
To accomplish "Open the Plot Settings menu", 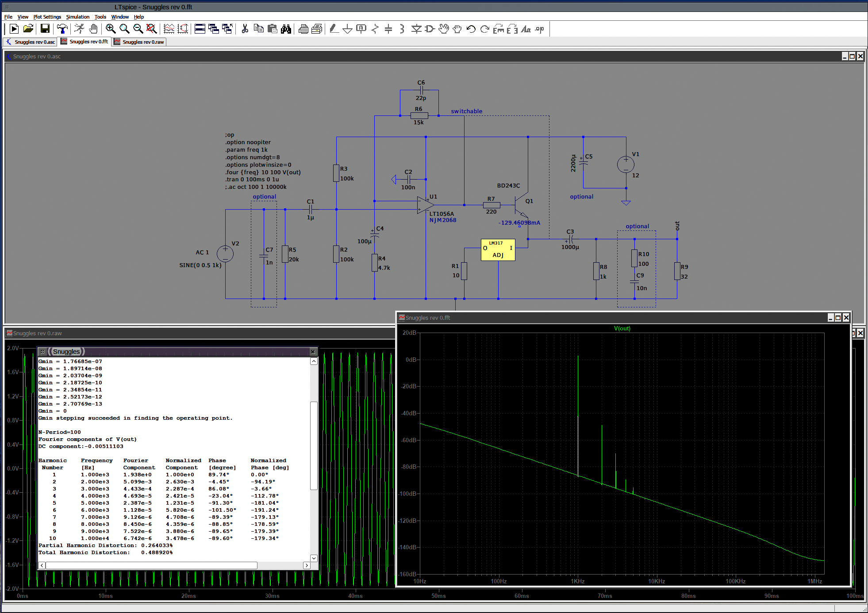I will [x=47, y=17].
